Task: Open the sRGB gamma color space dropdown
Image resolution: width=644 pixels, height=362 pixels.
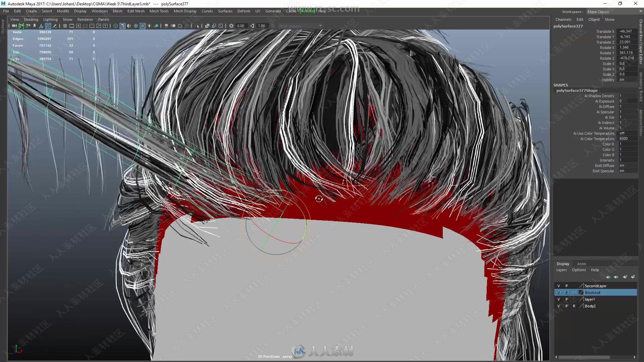Action: [300, 26]
